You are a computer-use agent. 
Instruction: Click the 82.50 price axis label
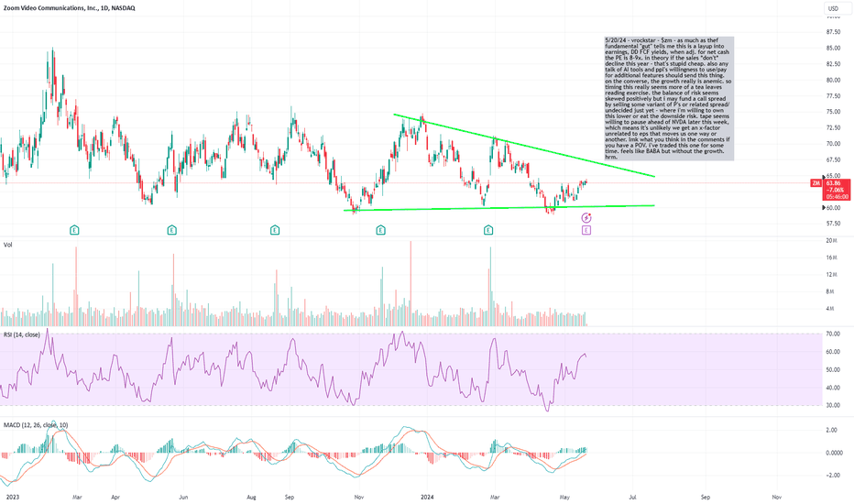point(833,64)
